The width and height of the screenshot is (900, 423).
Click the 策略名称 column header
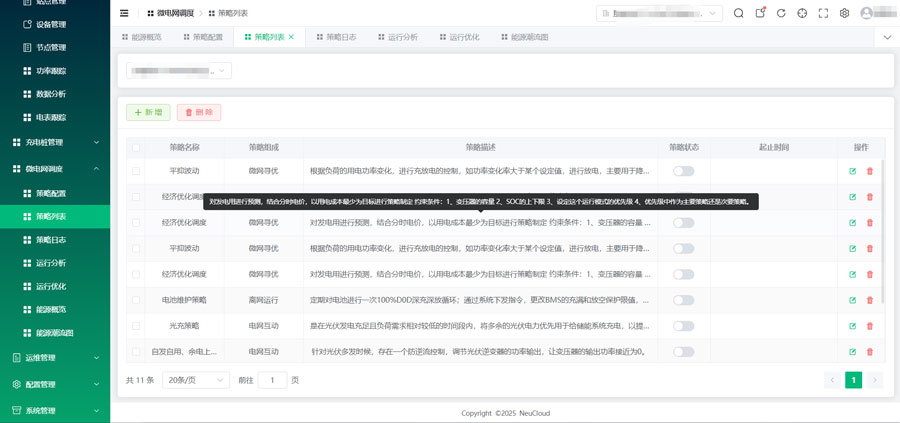click(x=184, y=148)
